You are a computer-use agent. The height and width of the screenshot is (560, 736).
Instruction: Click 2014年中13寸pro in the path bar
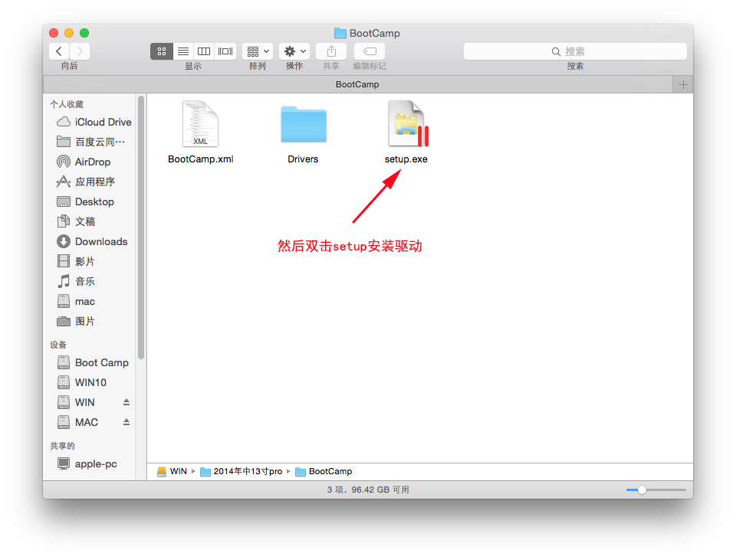(x=242, y=471)
